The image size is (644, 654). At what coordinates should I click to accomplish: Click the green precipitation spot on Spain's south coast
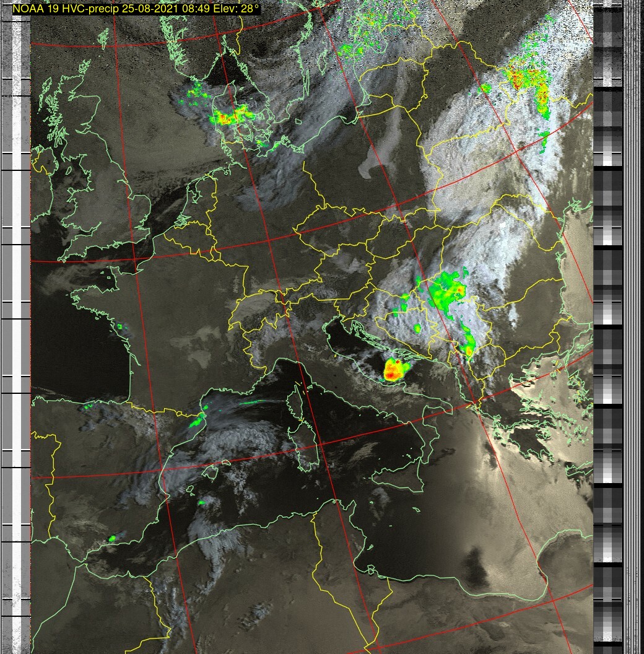point(113,539)
